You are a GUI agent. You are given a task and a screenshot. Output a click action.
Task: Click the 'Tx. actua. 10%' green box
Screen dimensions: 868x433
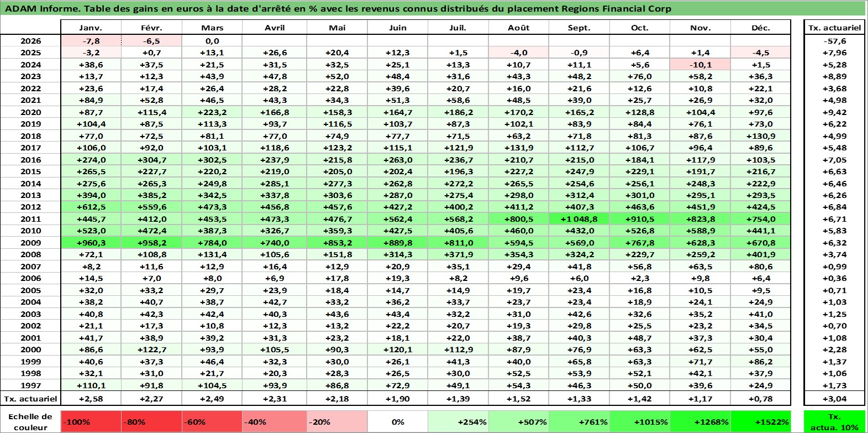pyautogui.click(x=834, y=422)
